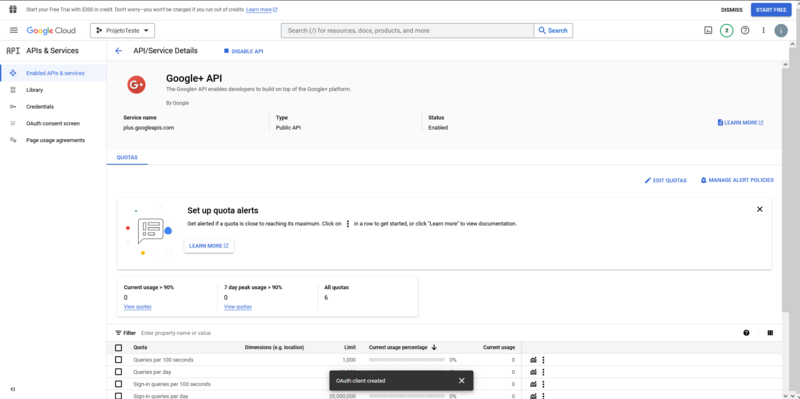Click the Filter icon in the quota table
This screenshot has height=399, width=800.
118,333
